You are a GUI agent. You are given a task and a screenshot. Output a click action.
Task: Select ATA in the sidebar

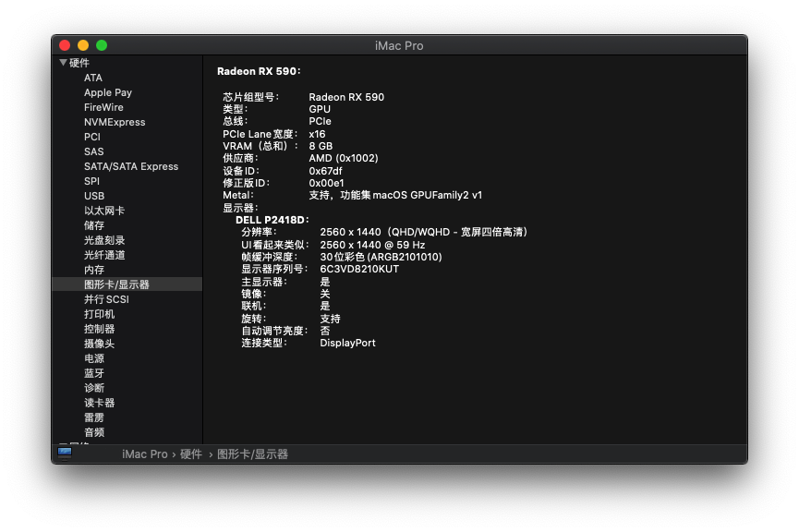coord(93,78)
